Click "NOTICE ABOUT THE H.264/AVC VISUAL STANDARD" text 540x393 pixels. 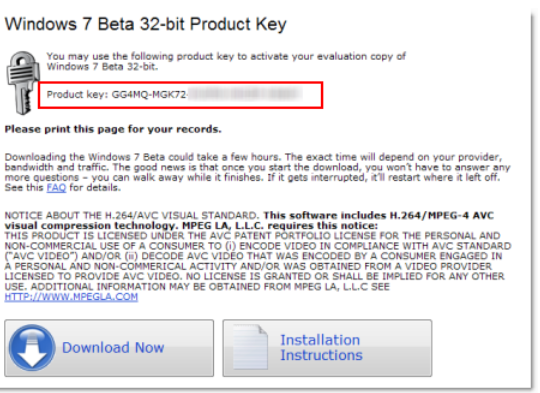pos(131,216)
